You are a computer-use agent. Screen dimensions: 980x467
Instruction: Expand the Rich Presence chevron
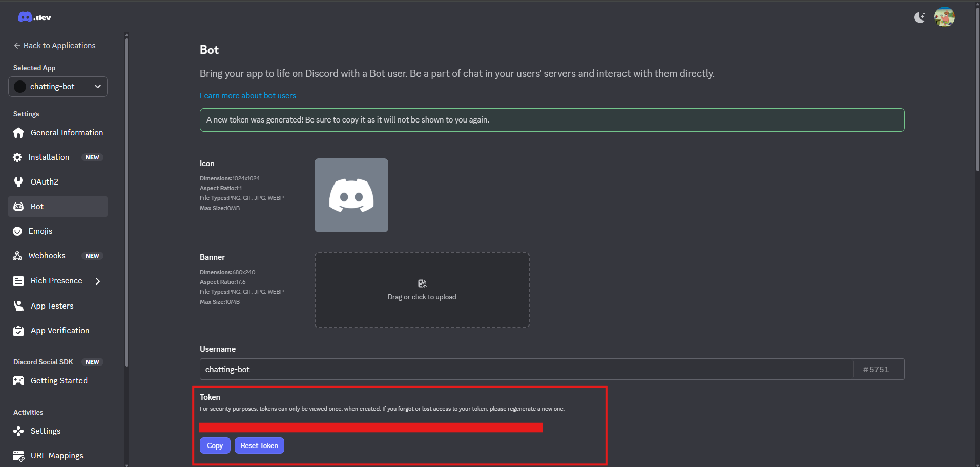click(98, 281)
